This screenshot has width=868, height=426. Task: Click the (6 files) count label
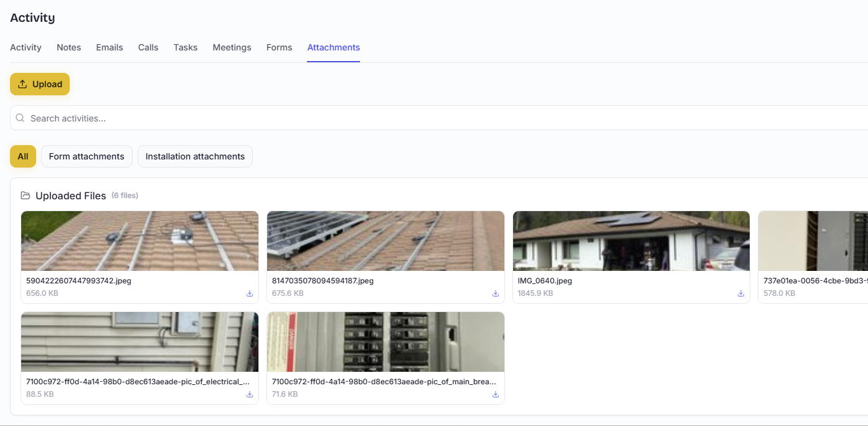click(125, 196)
